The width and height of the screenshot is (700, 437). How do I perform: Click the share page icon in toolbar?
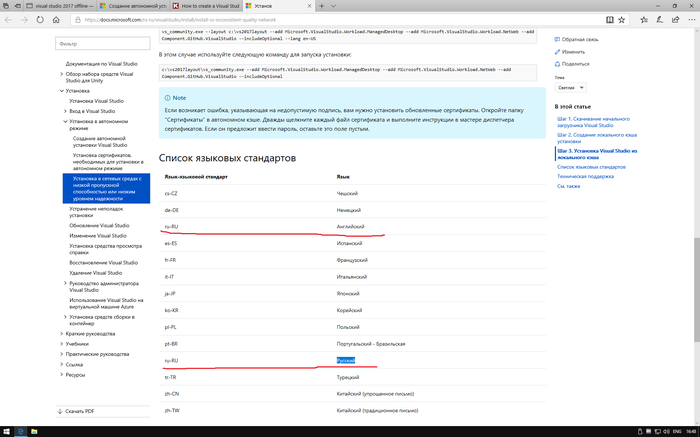pos(675,20)
